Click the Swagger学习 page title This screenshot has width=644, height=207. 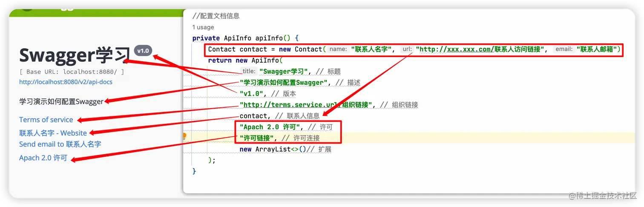(75, 55)
